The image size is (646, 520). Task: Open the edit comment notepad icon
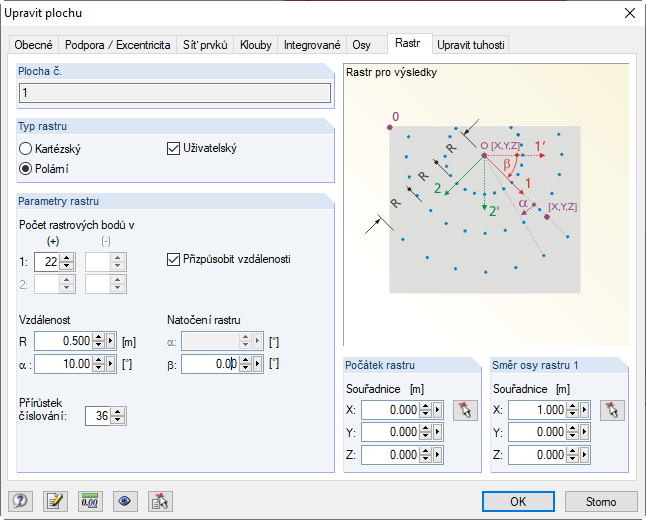click(55, 501)
